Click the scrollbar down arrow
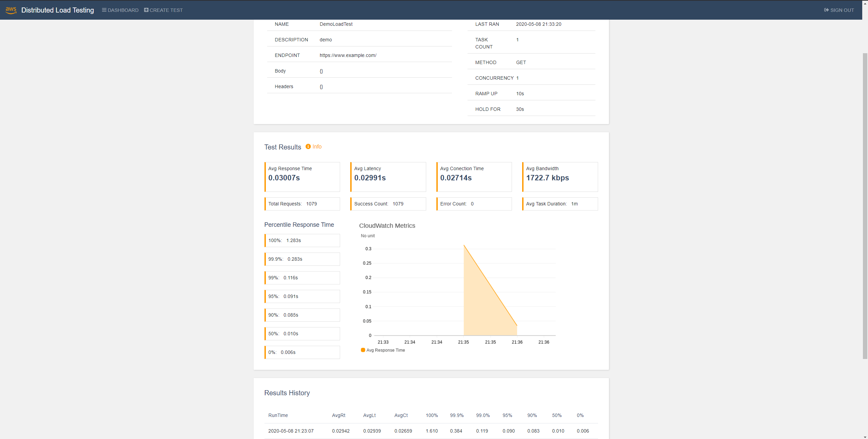This screenshot has height=439, width=868. coord(865,437)
